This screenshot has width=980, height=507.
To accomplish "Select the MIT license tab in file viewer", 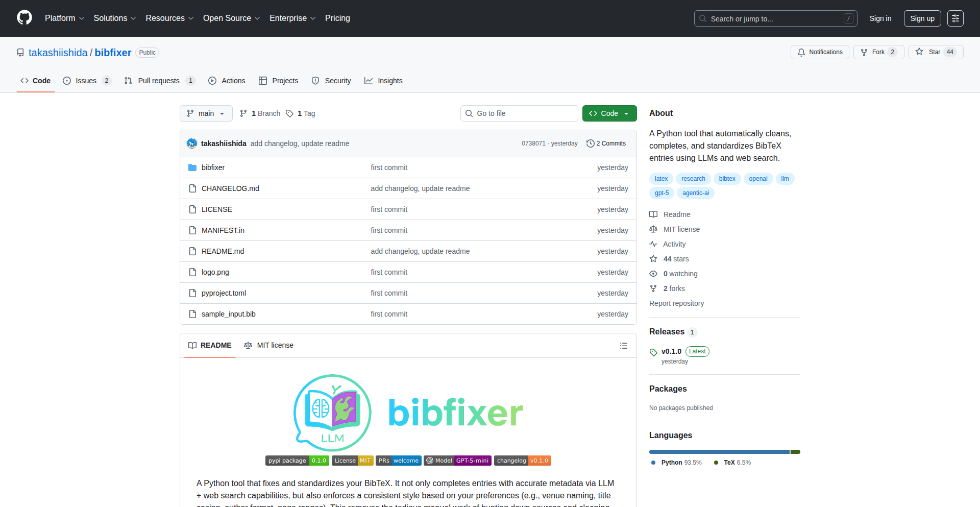I will tap(269, 346).
